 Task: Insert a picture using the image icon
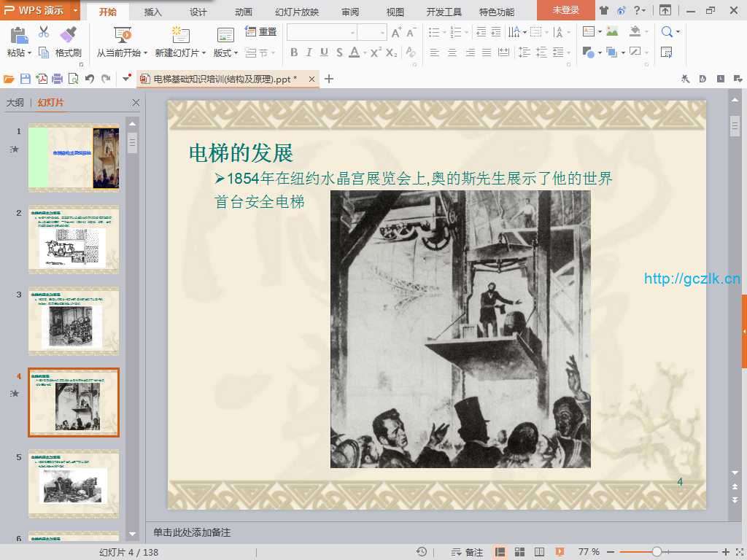612,32
